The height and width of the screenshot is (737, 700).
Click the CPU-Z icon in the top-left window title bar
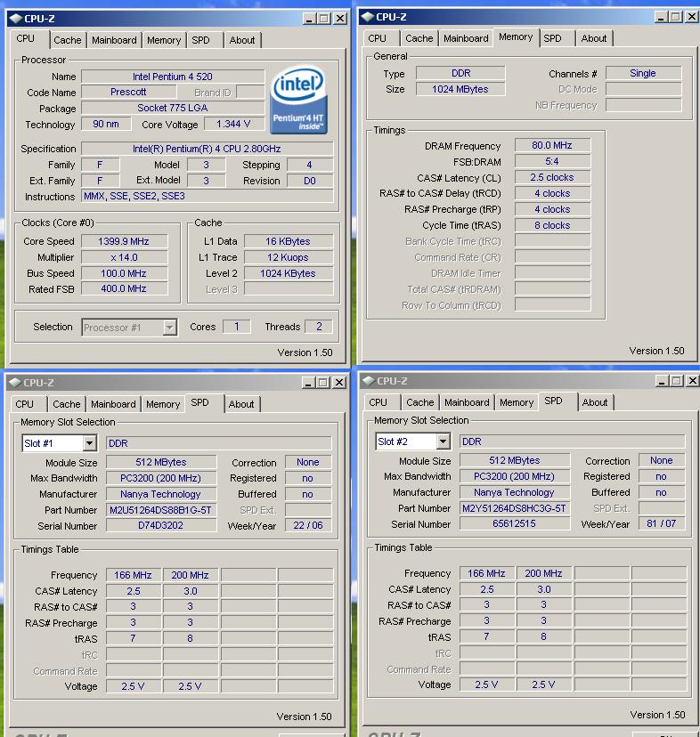(15, 19)
